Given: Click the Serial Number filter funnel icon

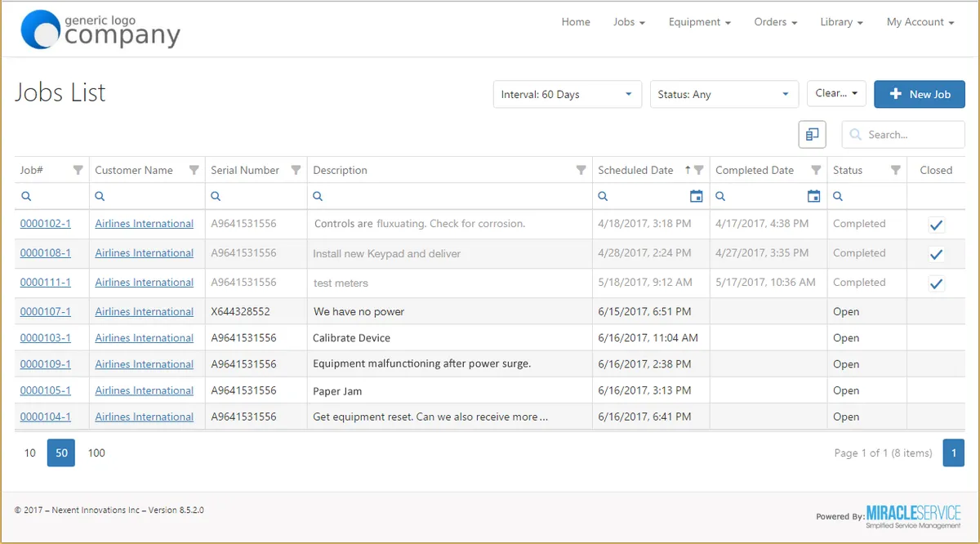Looking at the screenshot, I should point(296,170).
